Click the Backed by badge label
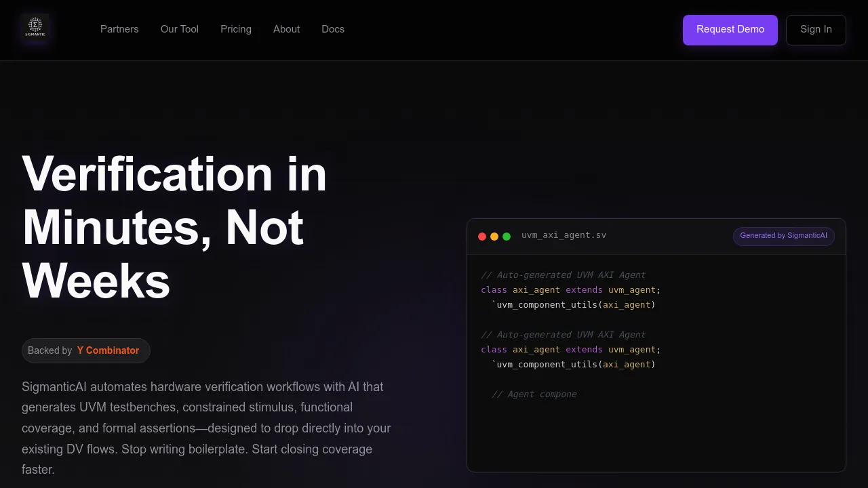 pyautogui.click(x=50, y=350)
